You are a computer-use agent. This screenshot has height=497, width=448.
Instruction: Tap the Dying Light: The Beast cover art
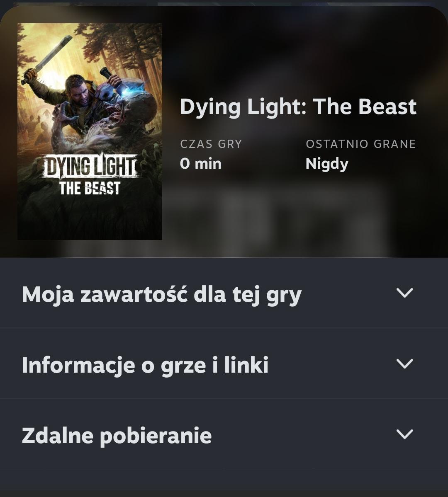pyautogui.click(x=90, y=131)
